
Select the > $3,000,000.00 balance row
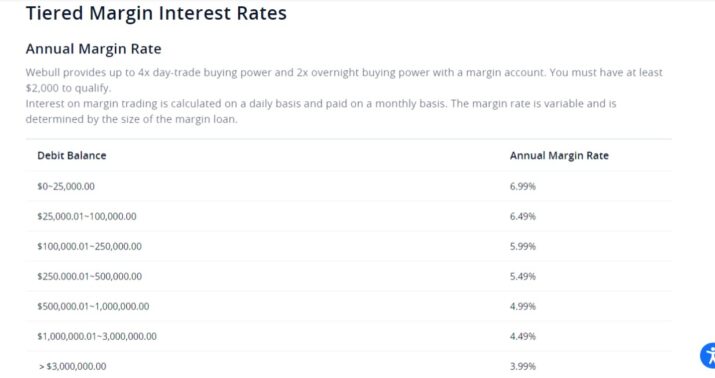349,365
